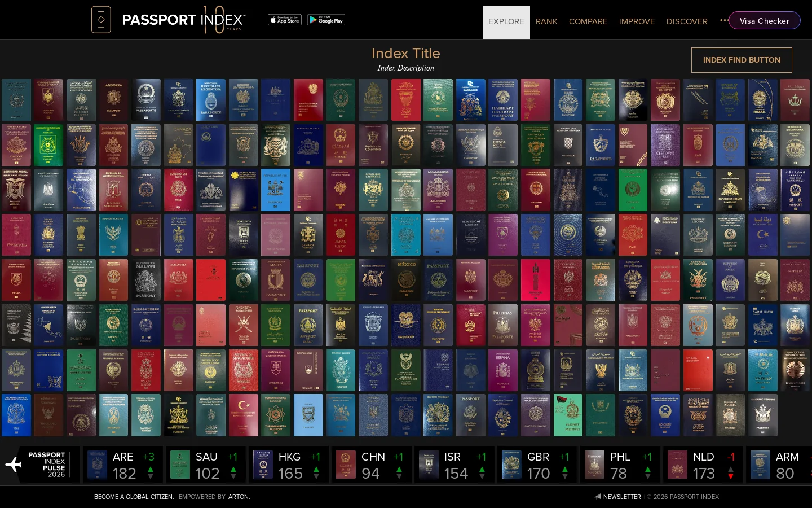Image resolution: width=812 pixels, height=508 pixels.
Task: Click the newsletter paper plane icon
Action: [x=598, y=497]
